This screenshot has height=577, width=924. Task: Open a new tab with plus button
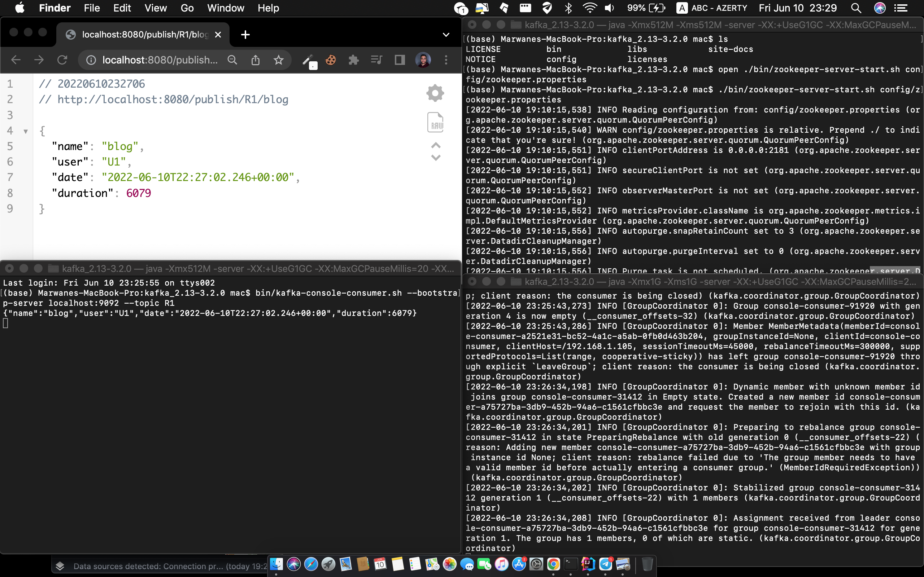[245, 35]
